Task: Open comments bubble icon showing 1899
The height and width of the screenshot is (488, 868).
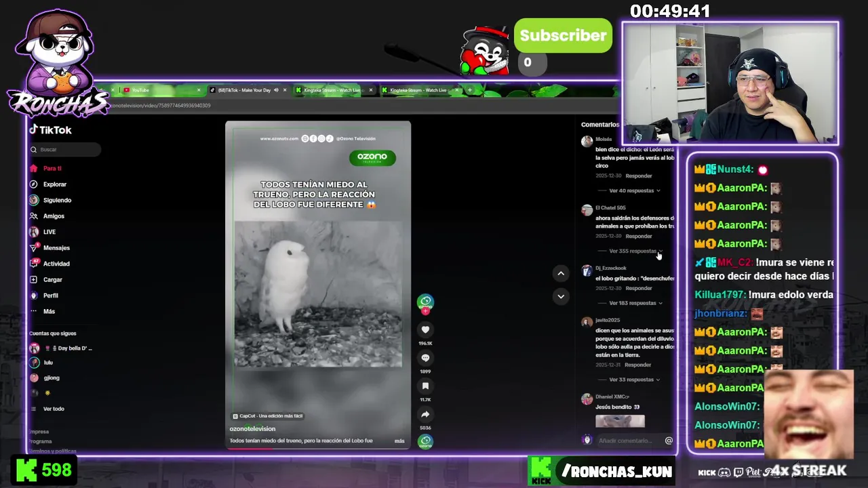Action: click(425, 358)
